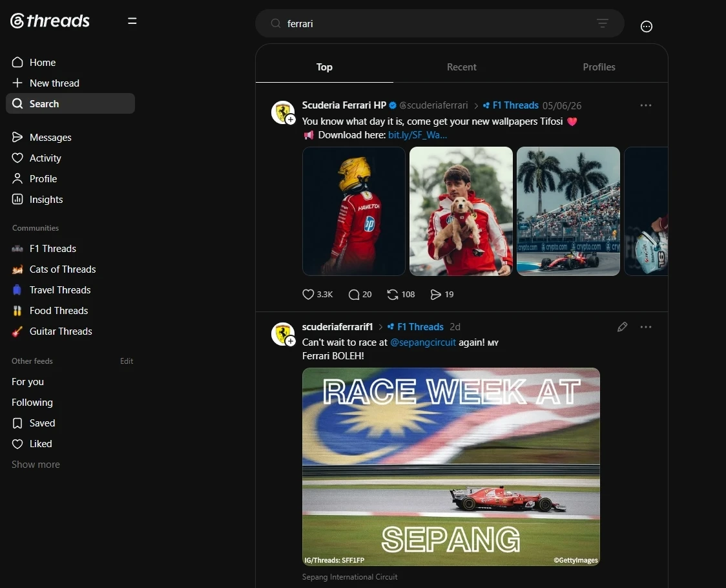Screen dimensions: 726x588
Task: Click the @scuderiaferrari handle
Action: [433, 105]
